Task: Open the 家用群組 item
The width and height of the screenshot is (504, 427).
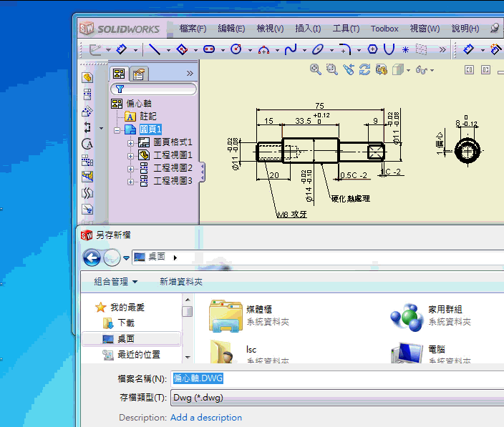Action: point(431,317)
